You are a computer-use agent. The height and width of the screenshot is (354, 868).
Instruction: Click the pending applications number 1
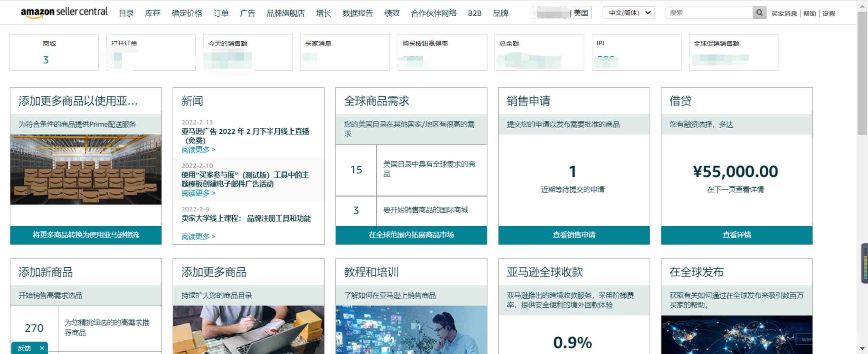573,171
